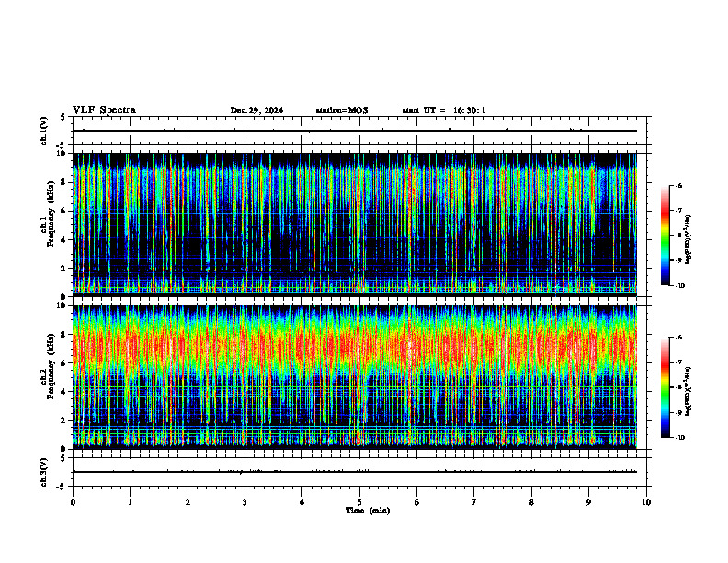
Task: Click time axis tick label "6"
Action: pyautogui.click(x=417, y=502)
